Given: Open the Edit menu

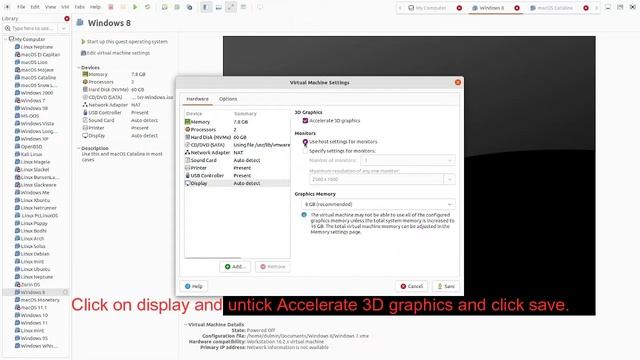Looking at the screenshot, I should coord(35,7).
